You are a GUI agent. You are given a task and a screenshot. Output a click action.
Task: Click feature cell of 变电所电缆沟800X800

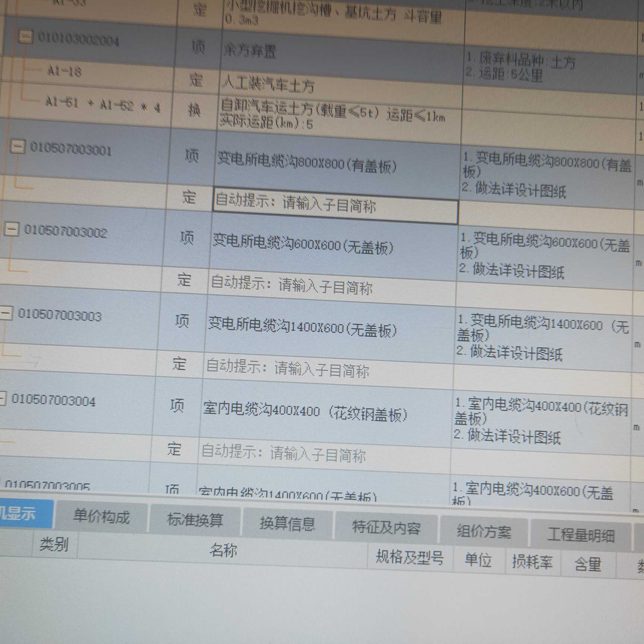click(546, 175)
